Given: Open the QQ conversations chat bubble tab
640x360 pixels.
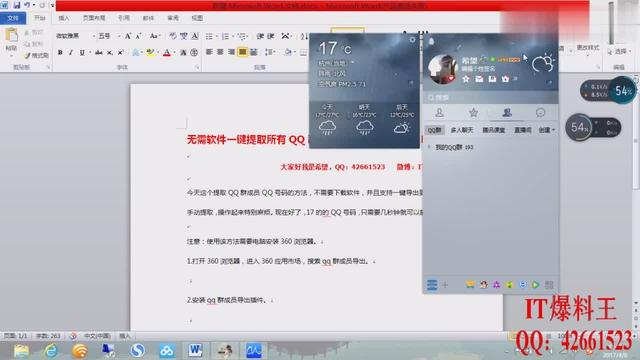Looking at the screenshot, I should point(540,112).
